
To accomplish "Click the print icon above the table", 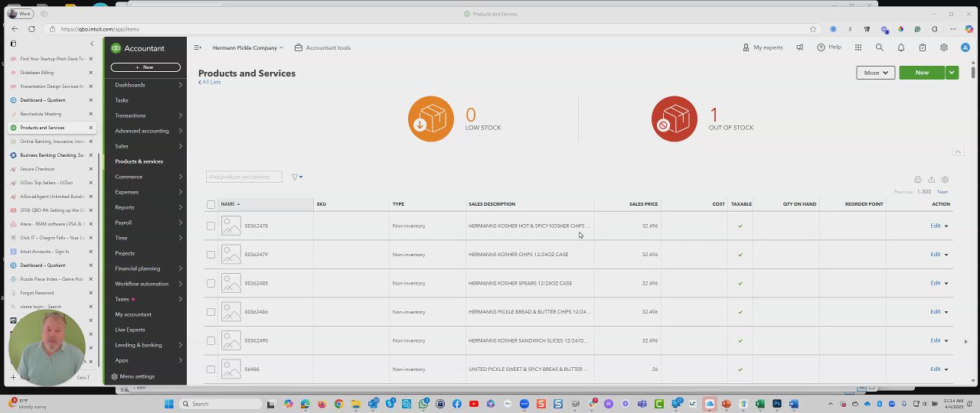I will (x=917, y=180).
